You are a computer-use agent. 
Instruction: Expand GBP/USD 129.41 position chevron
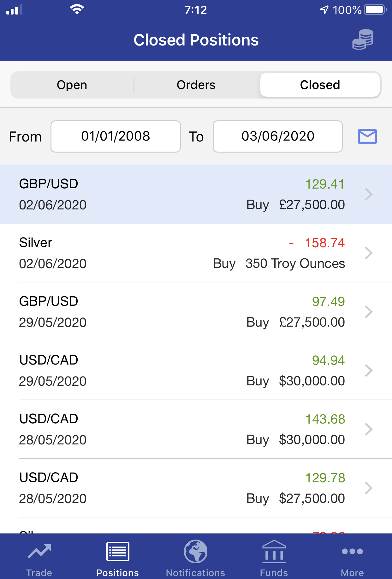(368, 194)
